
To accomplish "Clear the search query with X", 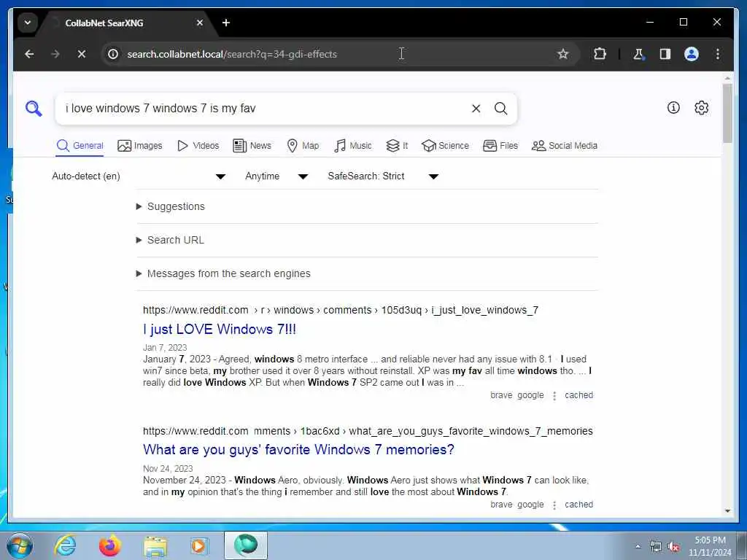I will (x=476, y=109).
